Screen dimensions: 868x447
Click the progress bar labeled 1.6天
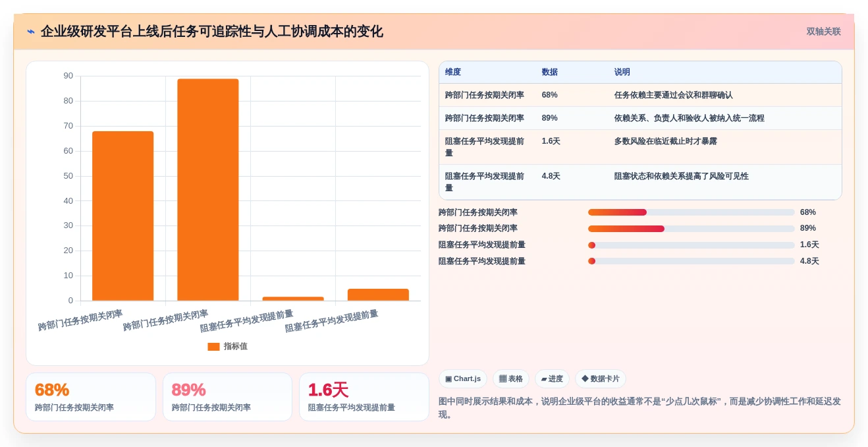click(691, 245)
